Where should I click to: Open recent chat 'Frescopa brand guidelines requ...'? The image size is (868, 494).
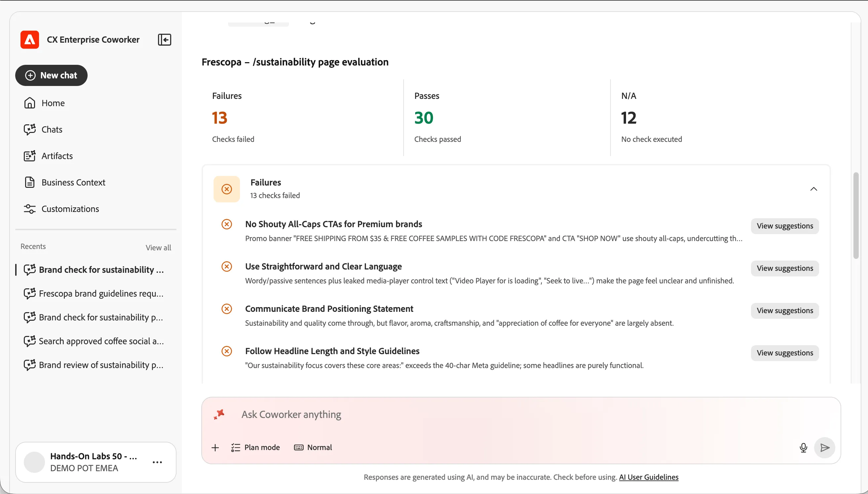click(x=94, y=294)
